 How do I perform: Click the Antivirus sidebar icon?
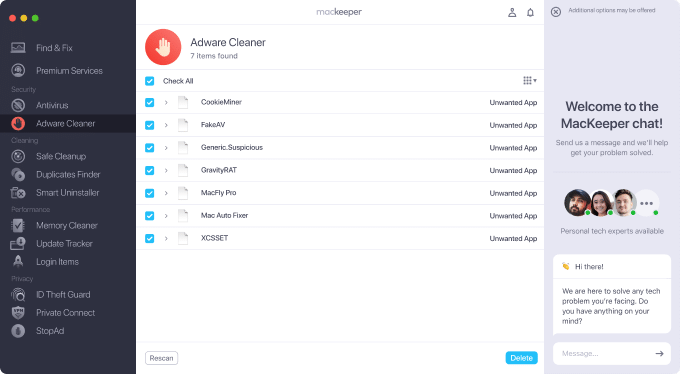point(18,105)
